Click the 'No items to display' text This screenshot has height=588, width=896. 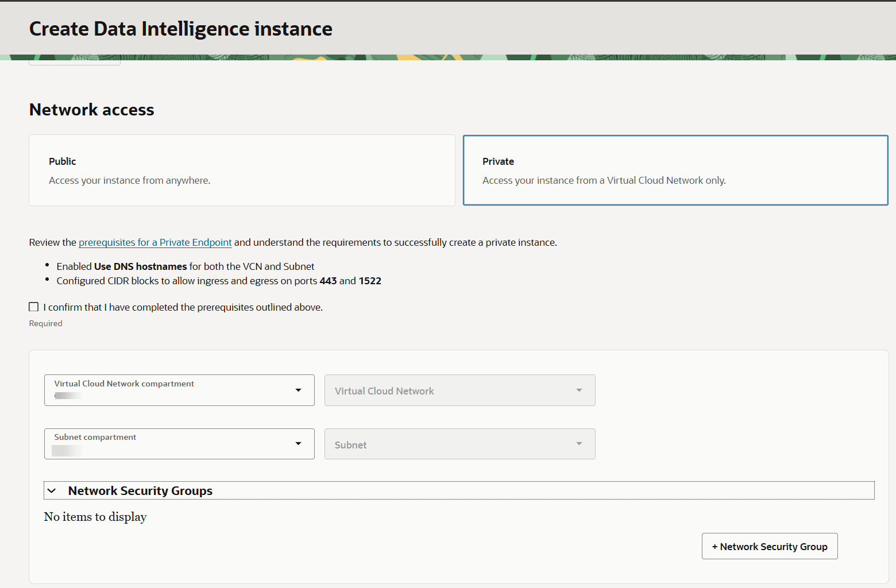click(x=95, y=516)
